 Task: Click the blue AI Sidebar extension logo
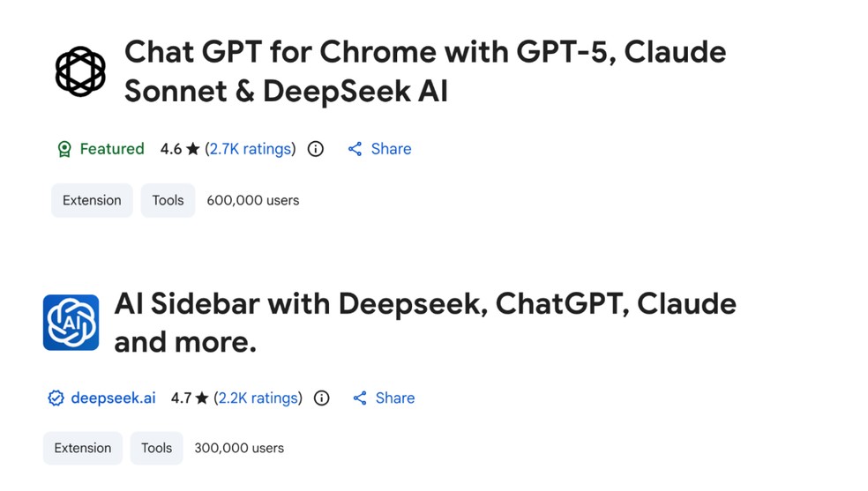(71, 323)
